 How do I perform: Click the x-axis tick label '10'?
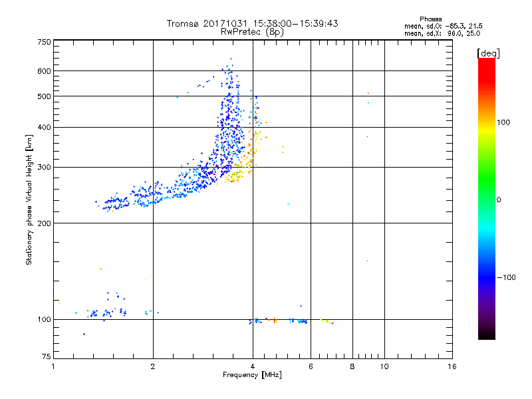point(384,366)
